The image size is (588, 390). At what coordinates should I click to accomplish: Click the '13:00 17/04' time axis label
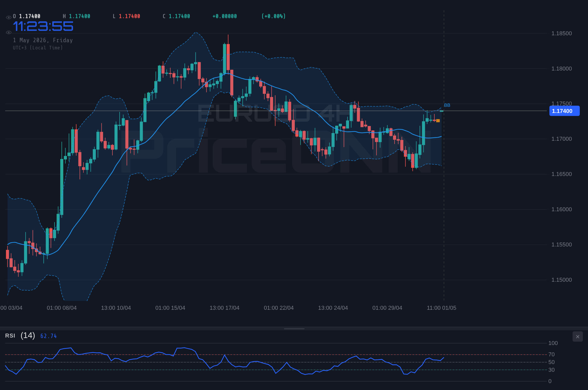point(225,308)
